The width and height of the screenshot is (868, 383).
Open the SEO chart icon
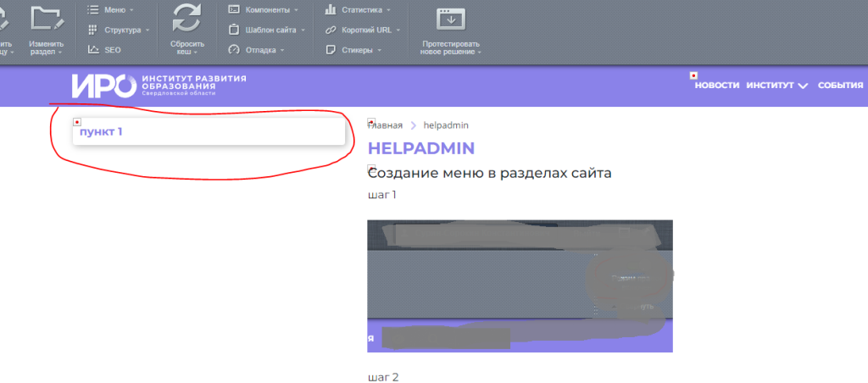point(93,50)
